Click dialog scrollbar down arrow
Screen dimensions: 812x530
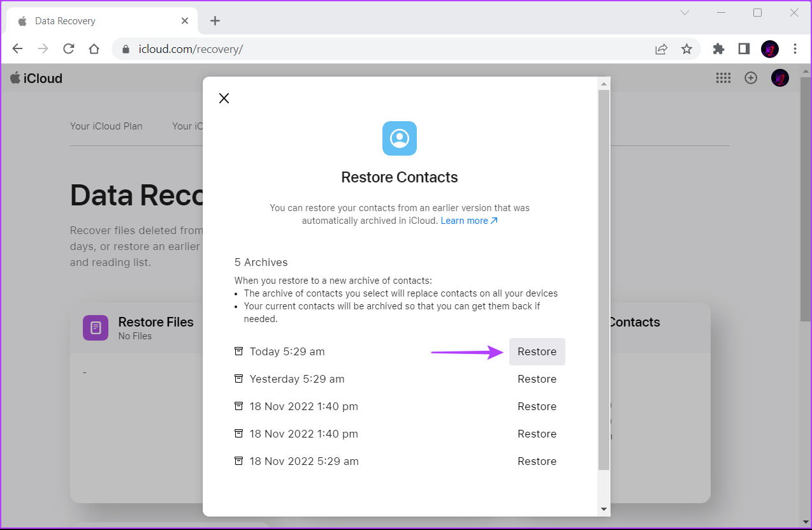click(604, 510)
